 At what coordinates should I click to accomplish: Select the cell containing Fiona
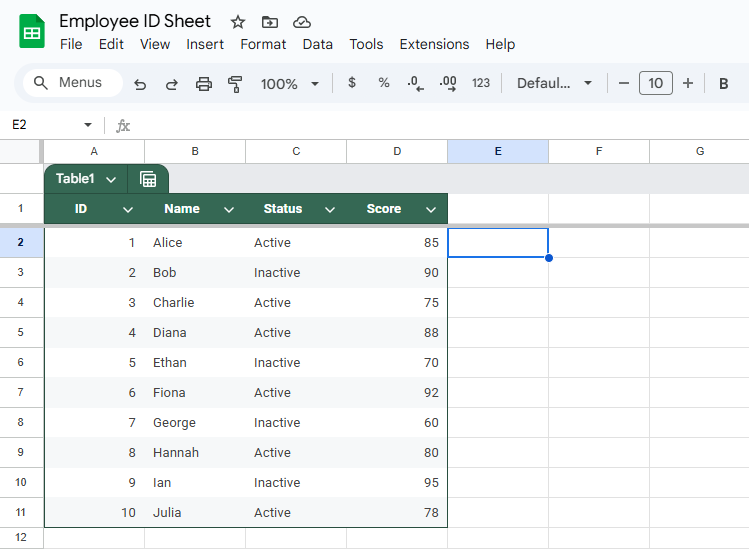pos(195,393)
